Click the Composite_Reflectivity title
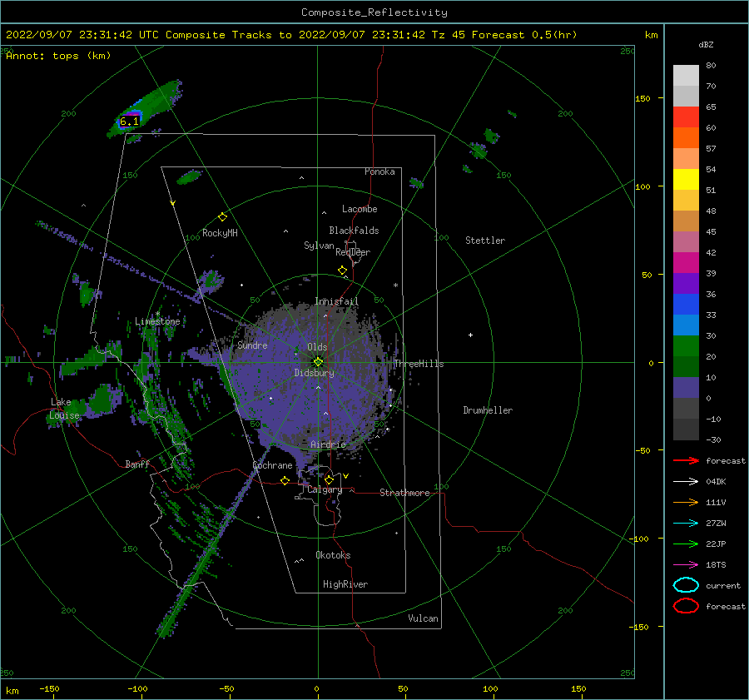The height and width of the screenshot is (700, 749). point(374,12)
